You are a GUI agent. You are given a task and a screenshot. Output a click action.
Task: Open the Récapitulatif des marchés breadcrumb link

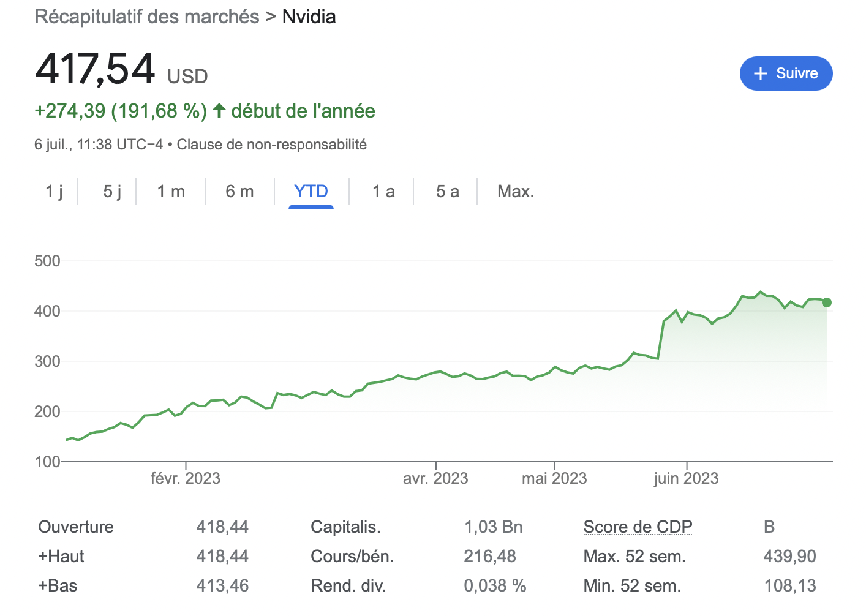pos(147,17)
